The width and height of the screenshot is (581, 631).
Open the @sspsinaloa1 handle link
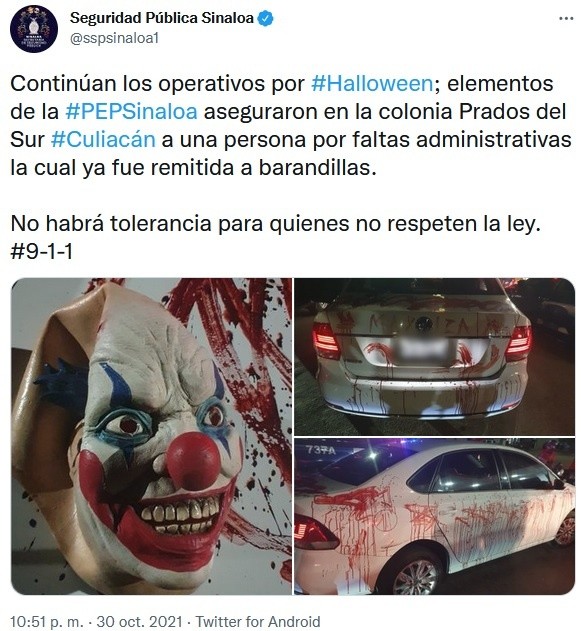(114, 38)
